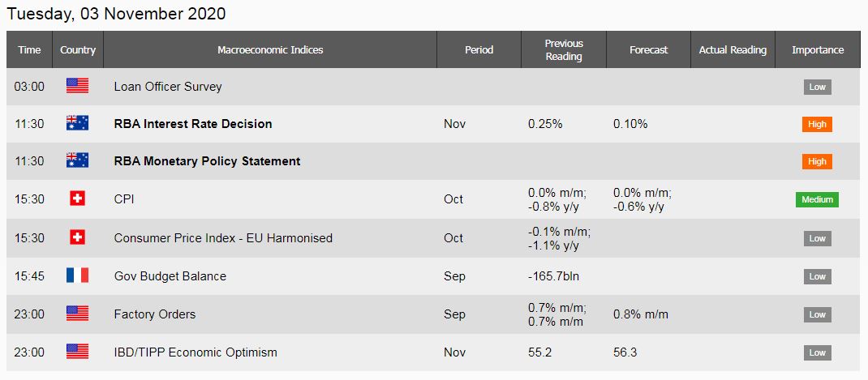Image resolution: width=868 pixels, height=380 pixels.
Task: Select the green Medium importance badge for CPI
Action: [817, 199]
